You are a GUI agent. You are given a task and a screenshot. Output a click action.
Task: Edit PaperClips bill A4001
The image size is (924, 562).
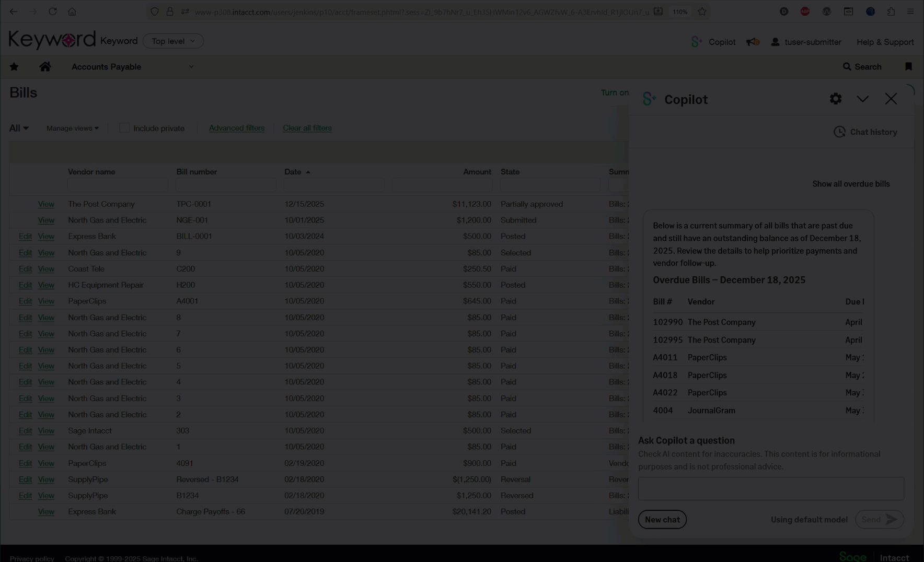25,301
